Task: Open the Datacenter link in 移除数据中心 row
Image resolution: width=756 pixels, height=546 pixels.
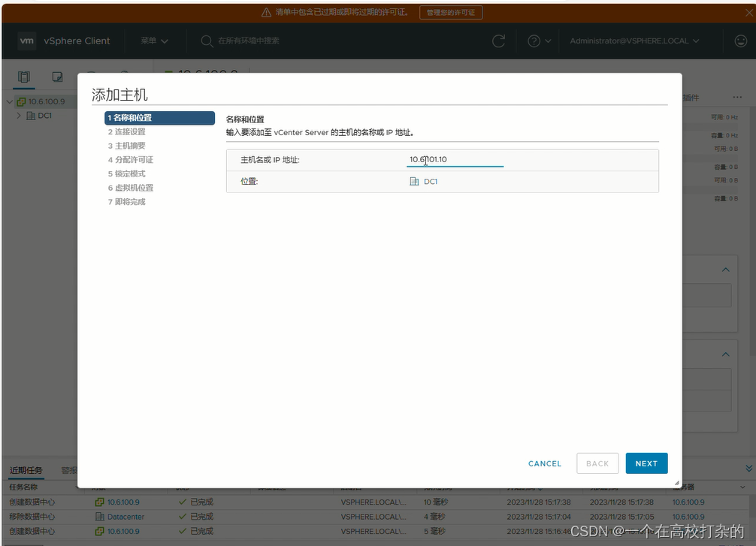Action: click(125, 517)
